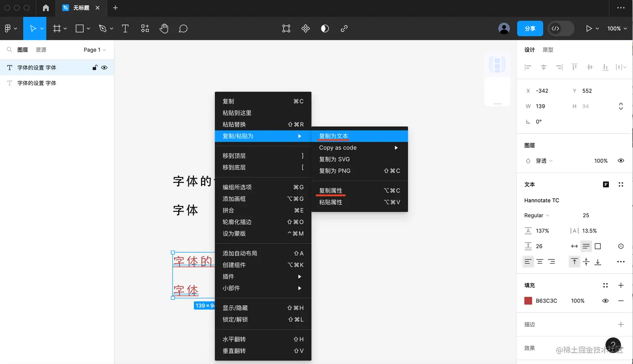This screenshot has height=364, width=633.
Task: Select second layer 字体的设置 字体
Action: coord(57,83)
